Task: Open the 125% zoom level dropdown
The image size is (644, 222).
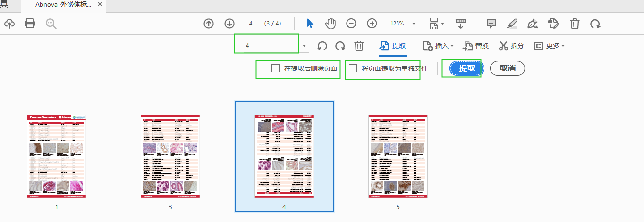Action: coord(402,23)
